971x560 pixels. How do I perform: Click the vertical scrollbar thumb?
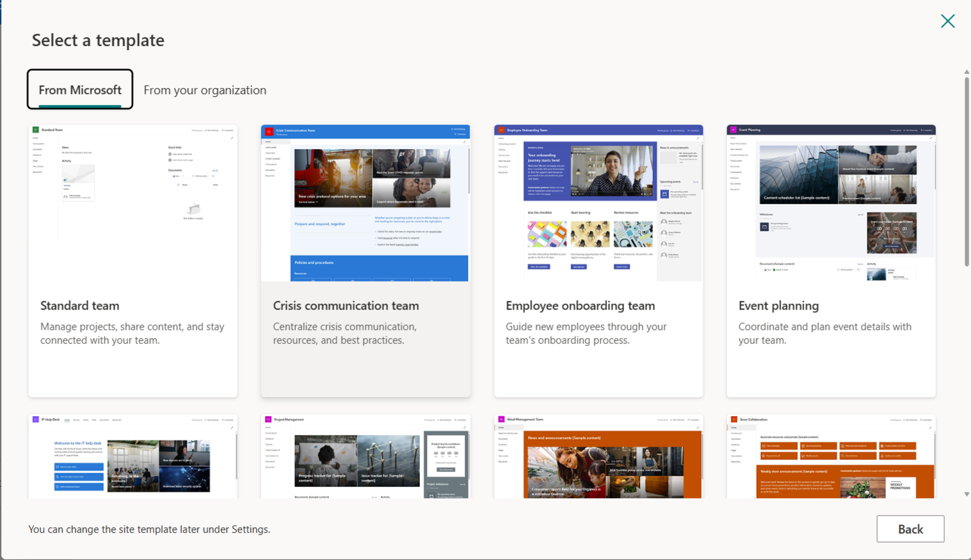(966, 170)
